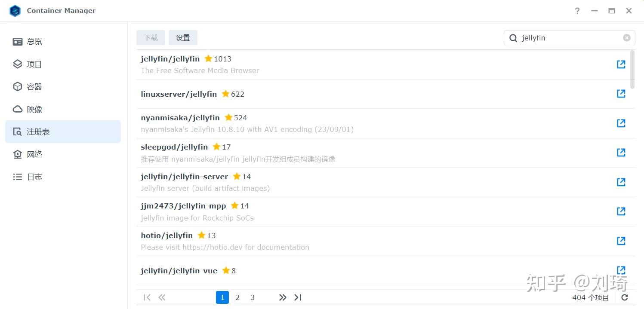644x309 pixels.
Task: Click the 404 个项目 item count
Action: [591, 297]
